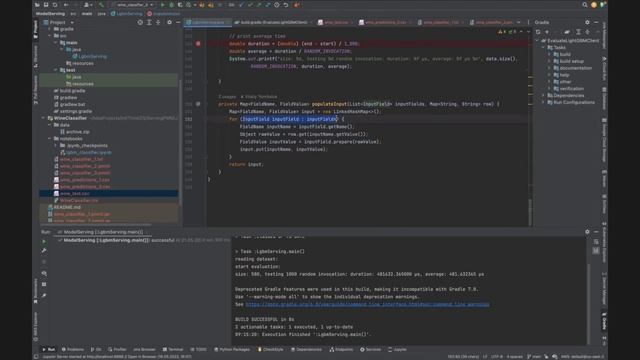Open Project panel settings gear
The height and width of the screenshot is (360, 640).
point(169,22)
